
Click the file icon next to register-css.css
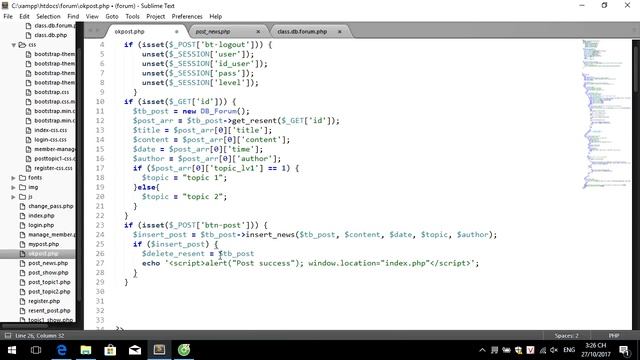pyautogui.click(x=28, y=168)
